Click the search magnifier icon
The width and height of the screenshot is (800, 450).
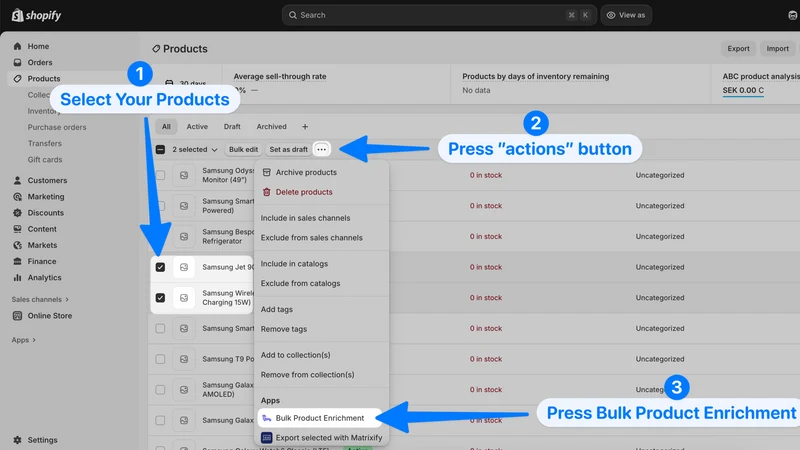(293, 15)
